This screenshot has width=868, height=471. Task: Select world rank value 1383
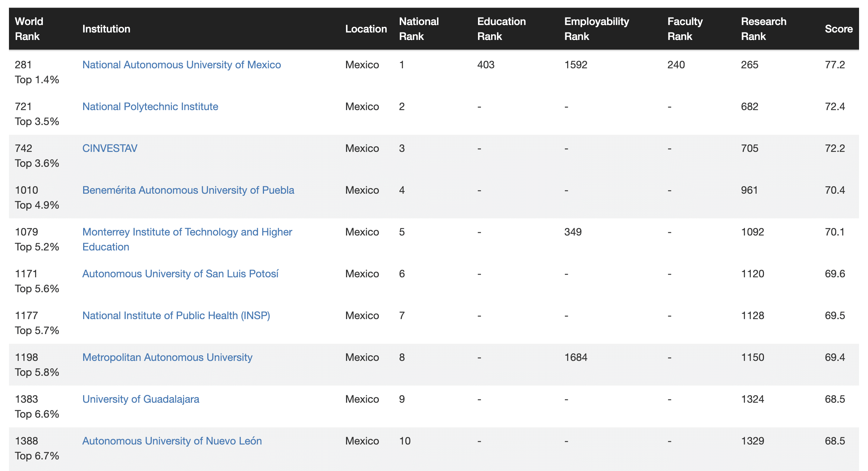click(x=26, y=399)
